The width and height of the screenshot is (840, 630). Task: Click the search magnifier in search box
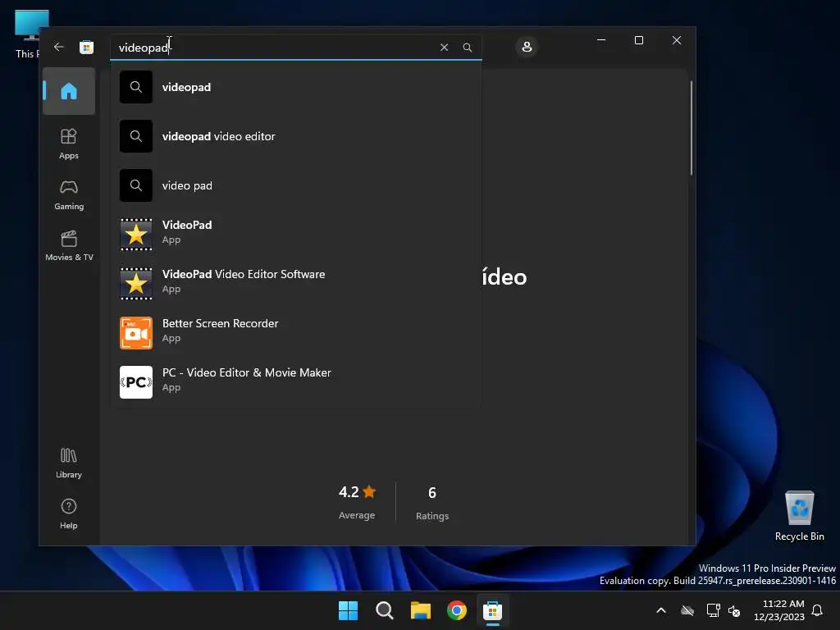[x=467, y=47]
